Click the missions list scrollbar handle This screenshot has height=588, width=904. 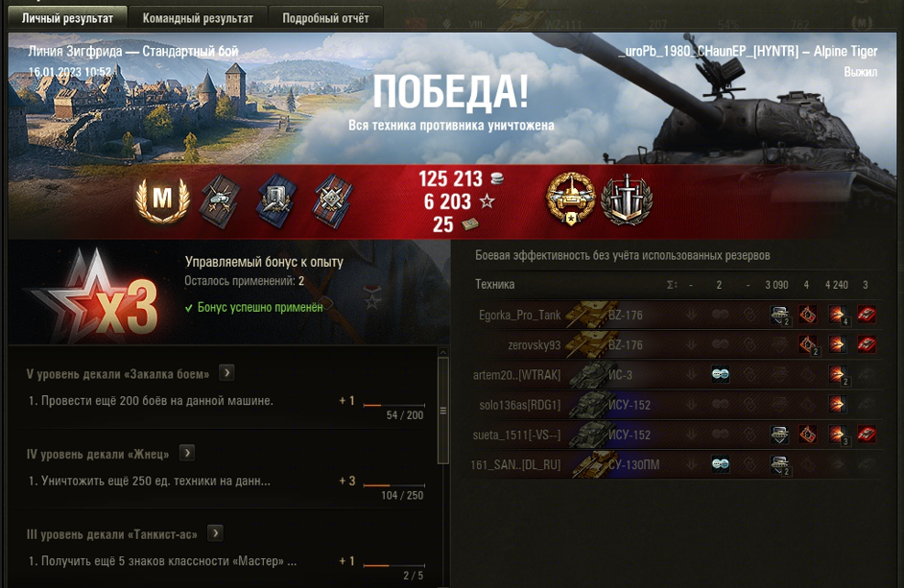pos(443,411)
